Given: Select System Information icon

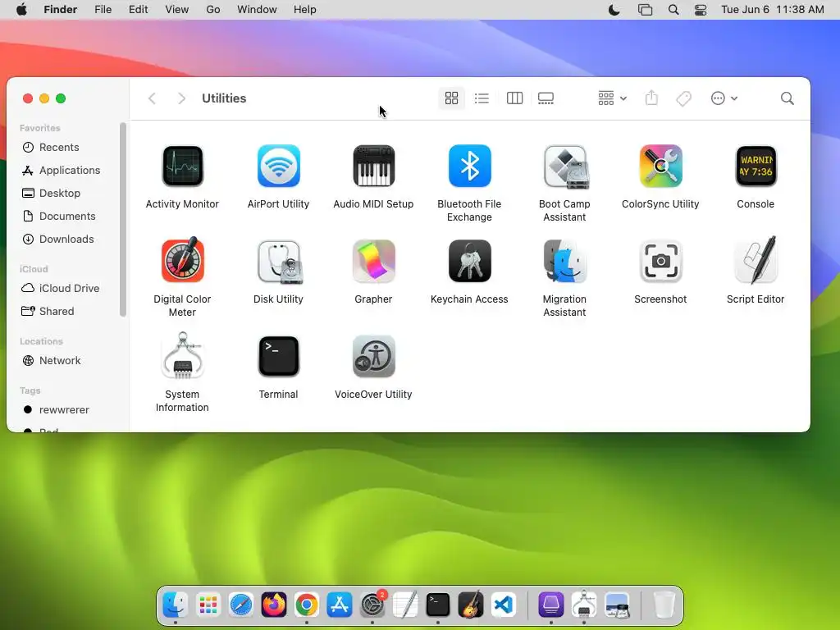Looking at the screenshot, I should point(182,356).
